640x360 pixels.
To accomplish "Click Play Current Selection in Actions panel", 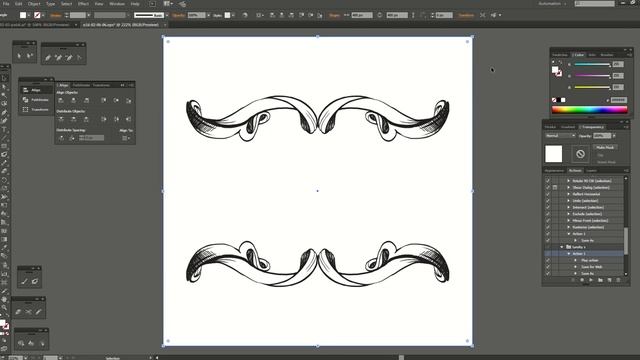I will [x=591, y=280].
